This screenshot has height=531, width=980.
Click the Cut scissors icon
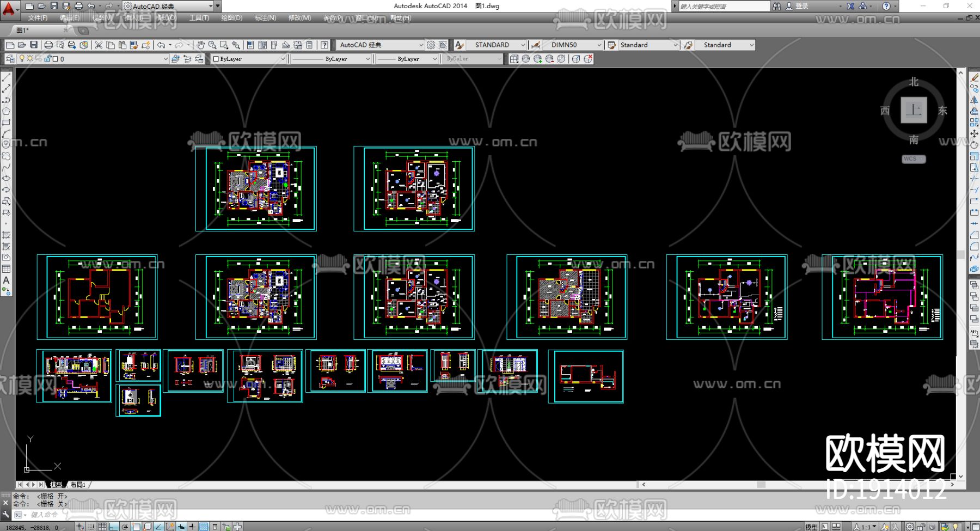click(99, 45)
